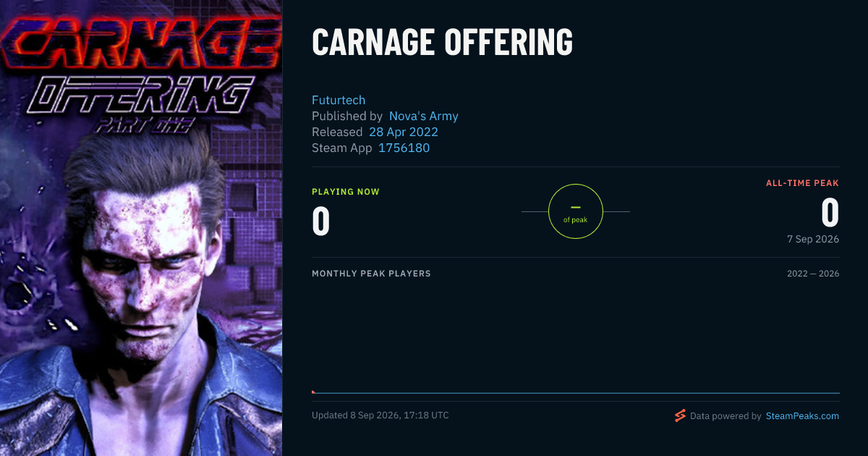Select the 28 Apr 2022 release date
Screen dimensions: 868x456
point(404,132)
